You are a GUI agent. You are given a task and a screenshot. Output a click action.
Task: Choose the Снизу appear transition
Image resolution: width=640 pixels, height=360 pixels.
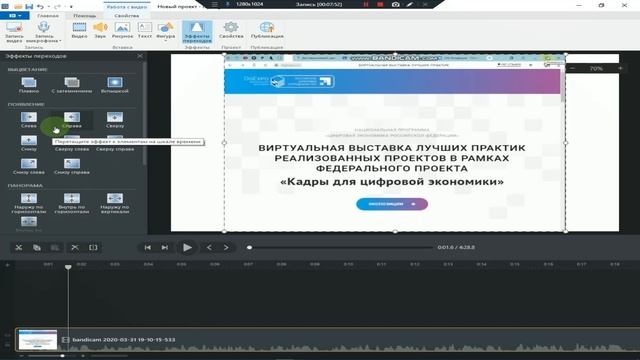(29, 144)
